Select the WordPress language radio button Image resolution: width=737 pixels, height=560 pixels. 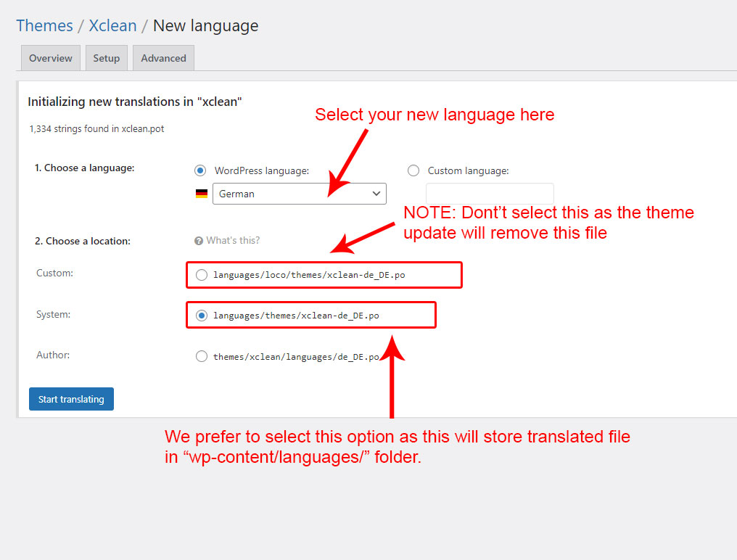click(200, 170)
